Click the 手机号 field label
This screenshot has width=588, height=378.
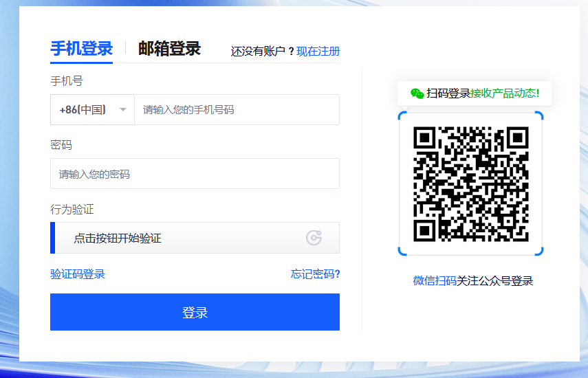pos(67,81)
